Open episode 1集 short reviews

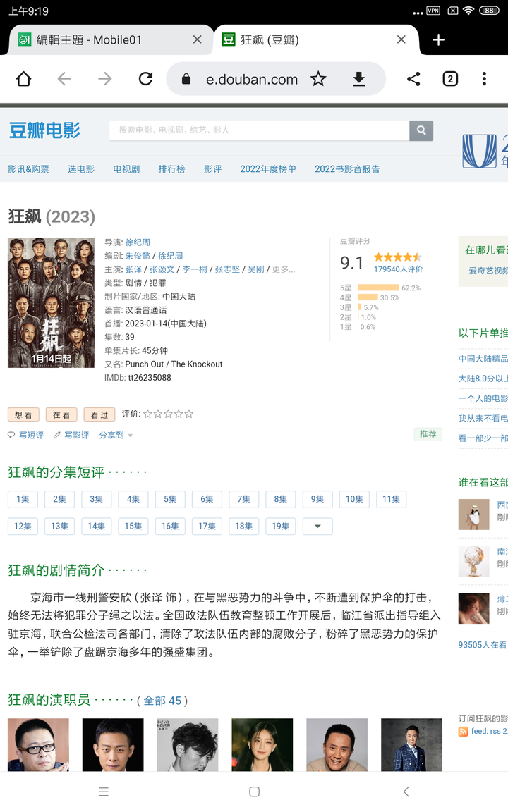point(23,499)
